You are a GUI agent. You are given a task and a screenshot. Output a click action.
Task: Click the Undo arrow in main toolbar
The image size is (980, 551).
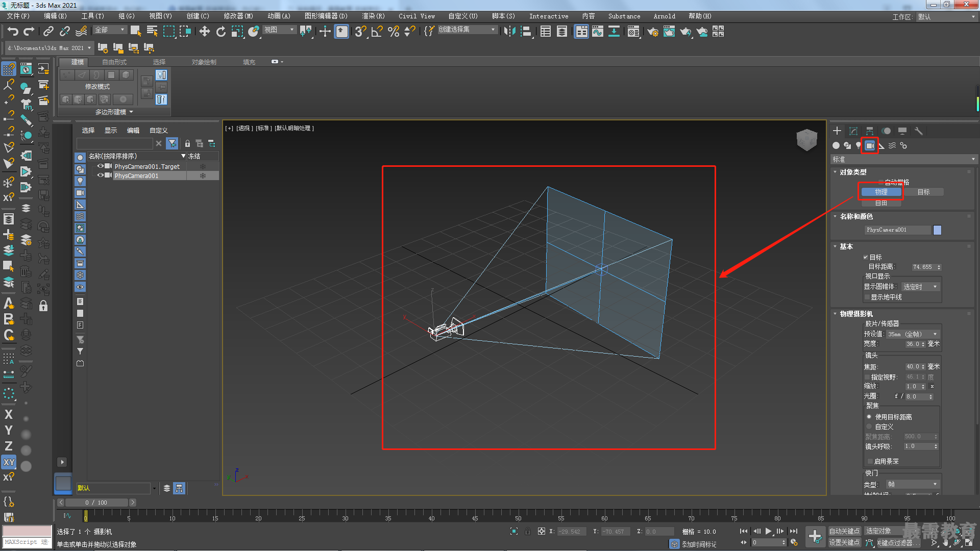pos(13,32)
